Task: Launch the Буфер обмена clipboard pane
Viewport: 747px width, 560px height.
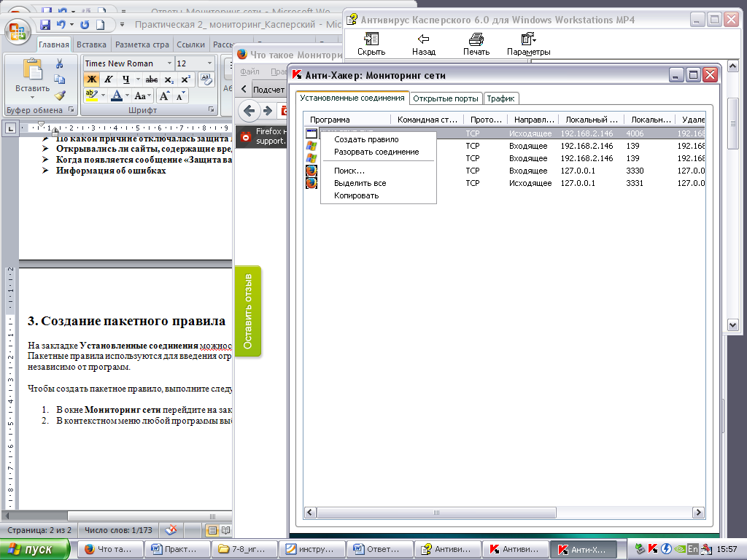Action: pyautogui.click(x=71, y=110)
